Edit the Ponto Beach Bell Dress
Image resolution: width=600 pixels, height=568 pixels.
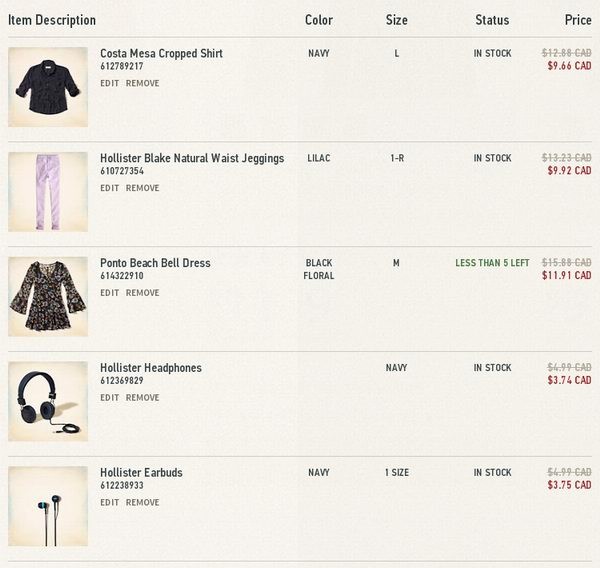pos(109,293)
